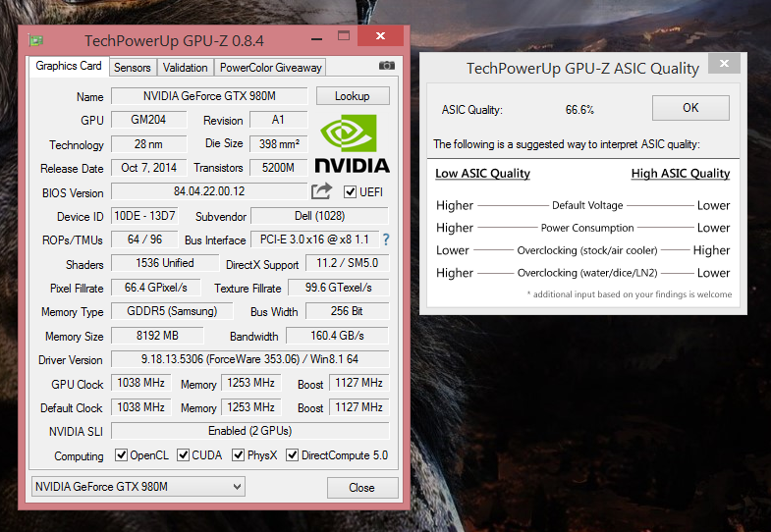The image size is (771, 532).
Task: Open the Validation tab
Action: [x=186, y=68]
